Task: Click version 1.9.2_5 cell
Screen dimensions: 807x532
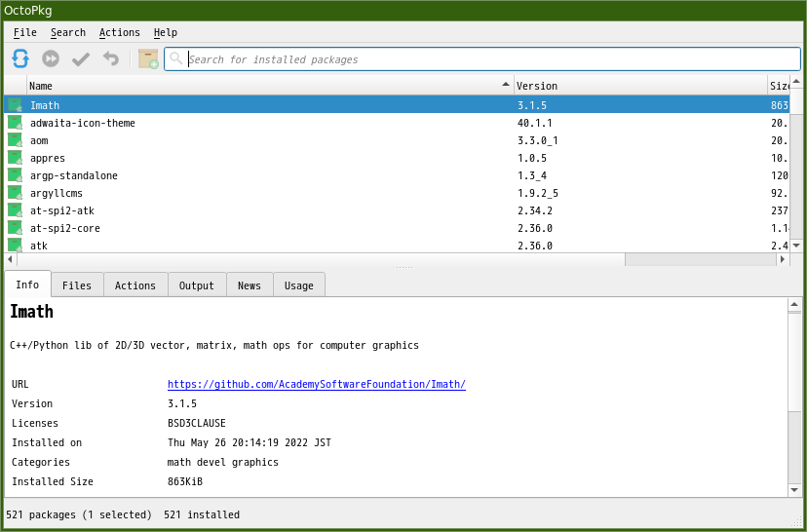Action: (x=538, y=193)
